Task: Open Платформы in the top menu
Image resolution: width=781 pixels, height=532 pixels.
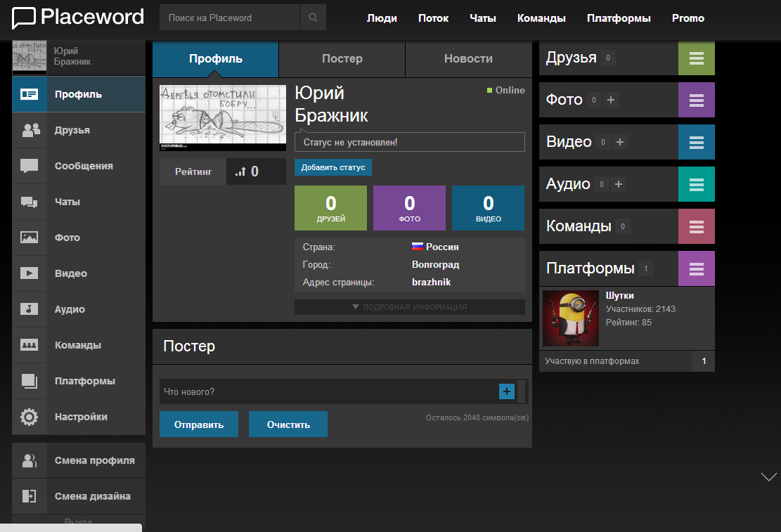Action: [x=619, y=18]
